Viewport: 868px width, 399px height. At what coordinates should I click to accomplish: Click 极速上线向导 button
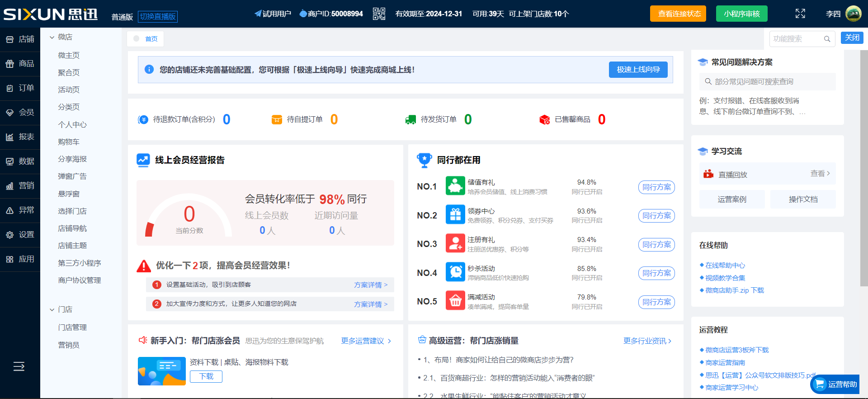pyautogui.click(x=638, y=70)
